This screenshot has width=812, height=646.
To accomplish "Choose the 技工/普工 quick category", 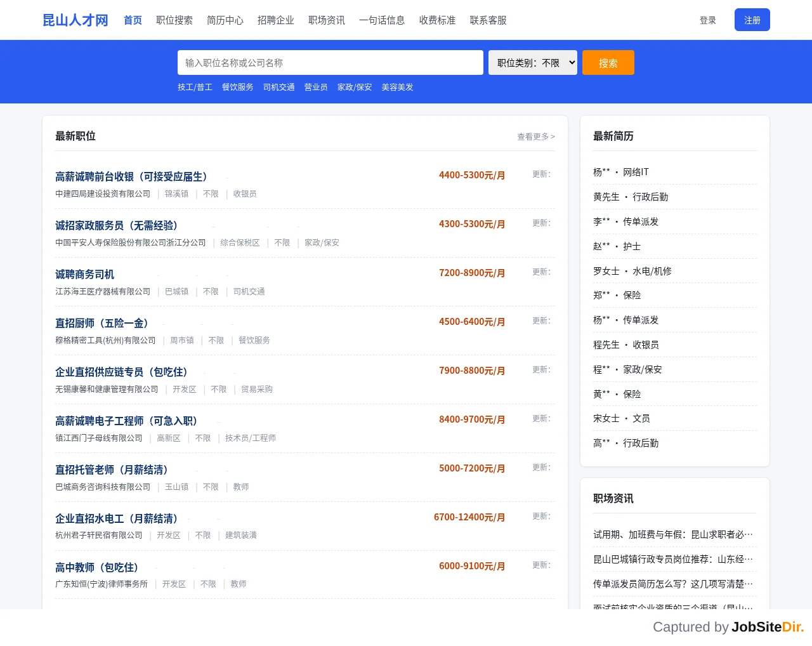I will point(195,87).
